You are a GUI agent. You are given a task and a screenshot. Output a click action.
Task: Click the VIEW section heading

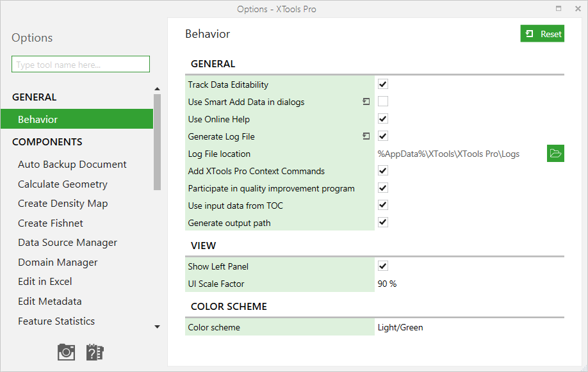[203, 246]
